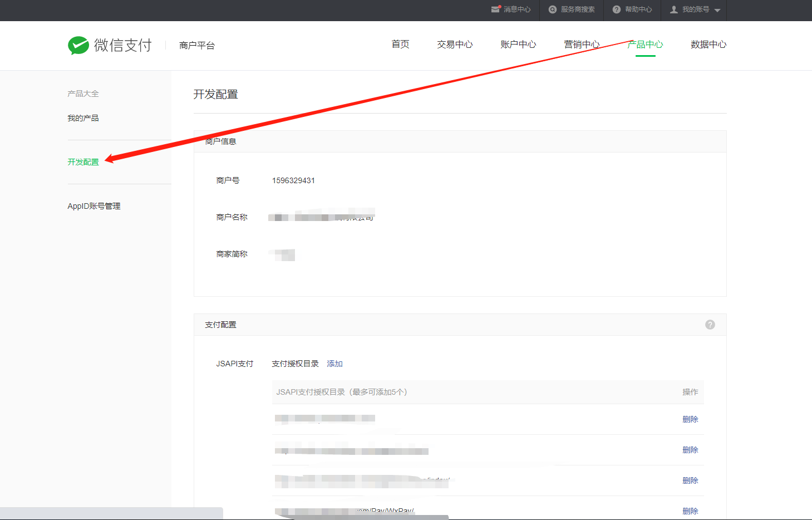Click the help icon in 支付配置 header
Viewport: 812px width, 520px height.
tap(710, 325)
